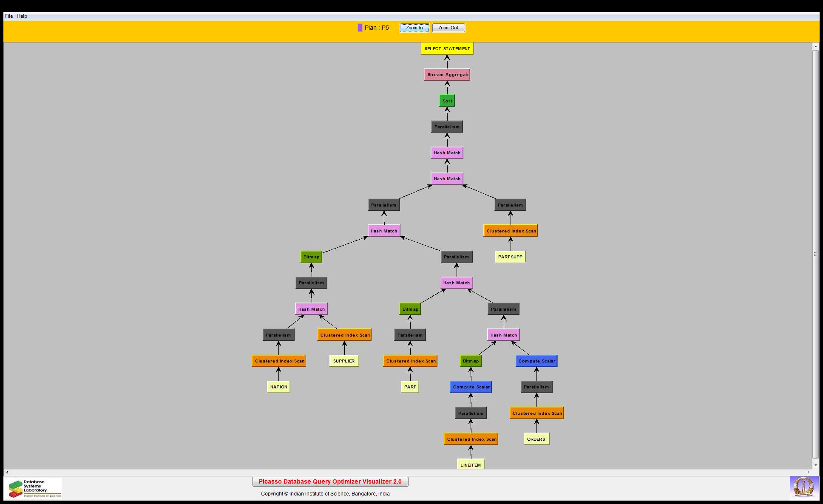Click the PARTSUPP table node
This screenshot has height=504, width=823.
pyautogui.click(x=510, y=257)
